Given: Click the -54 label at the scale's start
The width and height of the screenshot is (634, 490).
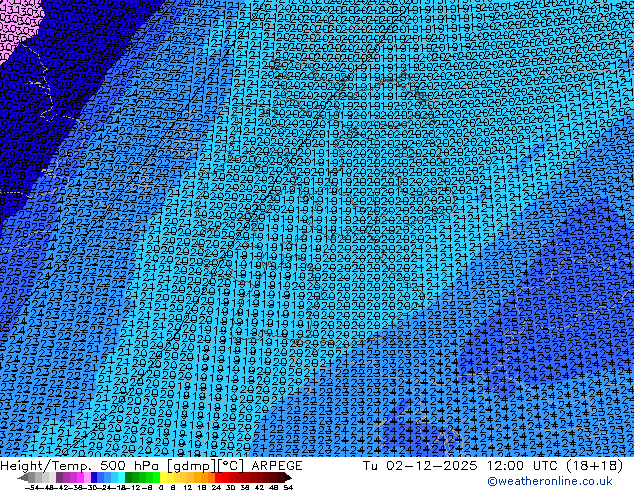Looking at the screenshot, I should [32, 487].
